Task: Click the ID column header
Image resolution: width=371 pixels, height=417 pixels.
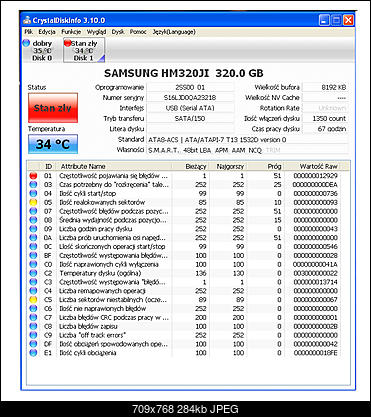Action: click(48, 166)
